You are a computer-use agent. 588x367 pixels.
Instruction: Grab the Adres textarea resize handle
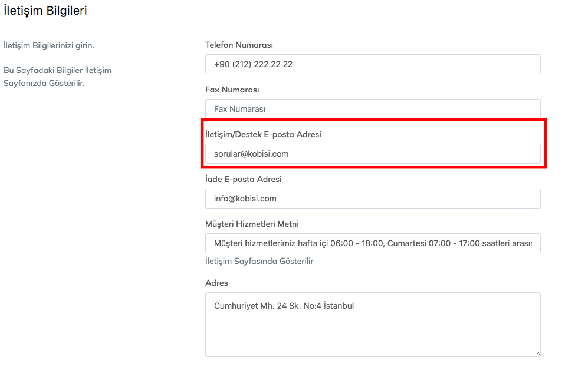pos(537,353)
